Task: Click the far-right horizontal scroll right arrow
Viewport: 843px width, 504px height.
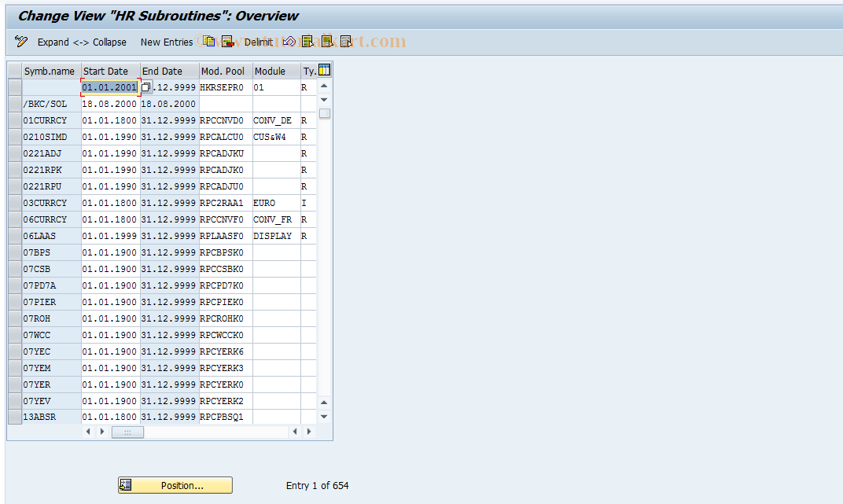Action: pyautogui.click(x=308, y=432)
